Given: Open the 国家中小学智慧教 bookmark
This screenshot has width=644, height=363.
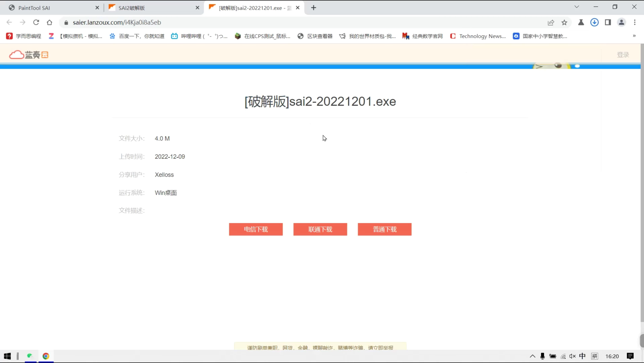Looking at the screenshot, I should (x=540, y=36).
